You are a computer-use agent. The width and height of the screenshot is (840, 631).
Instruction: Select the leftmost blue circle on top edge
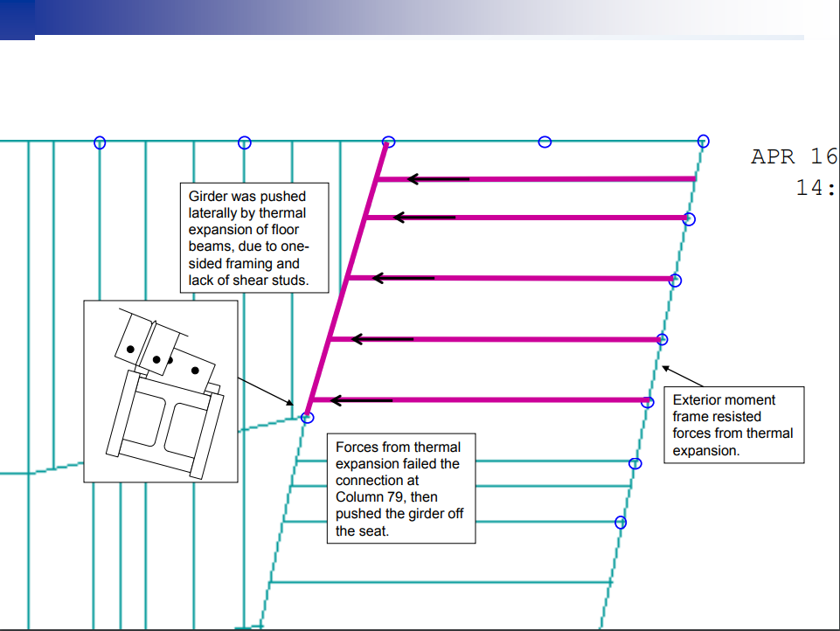pos(100,142)
